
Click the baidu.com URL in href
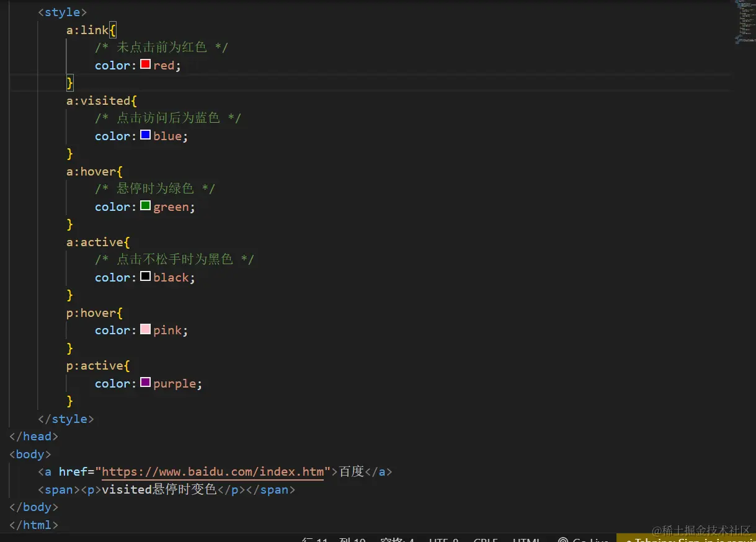[x=213, y=472]
